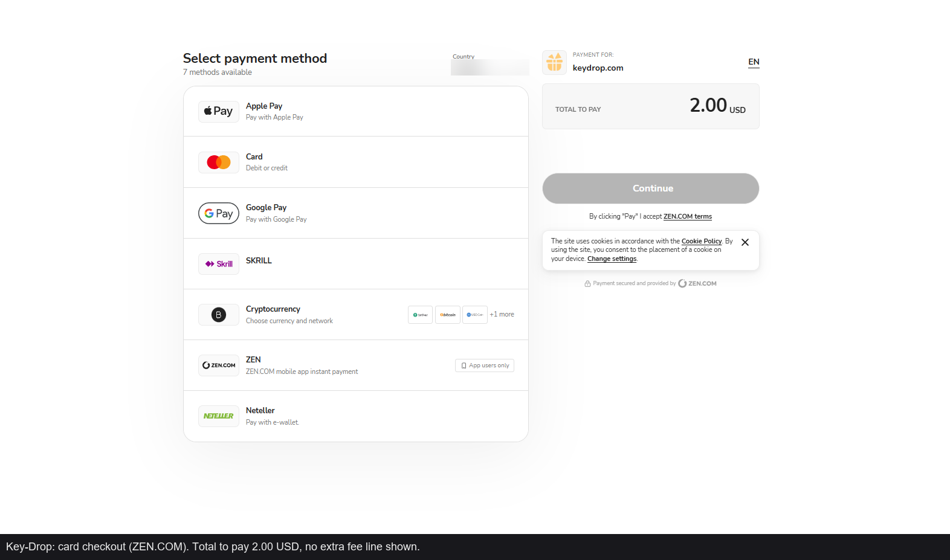Click the Mastercard card logo
950x560 pixels.
click(x=219, y=162)
